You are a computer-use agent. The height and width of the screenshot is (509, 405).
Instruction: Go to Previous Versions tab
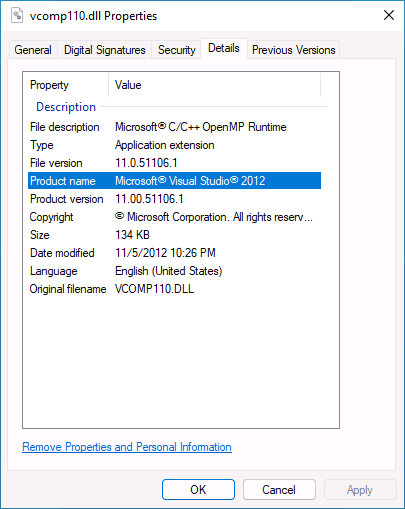(x=293, y=50)
